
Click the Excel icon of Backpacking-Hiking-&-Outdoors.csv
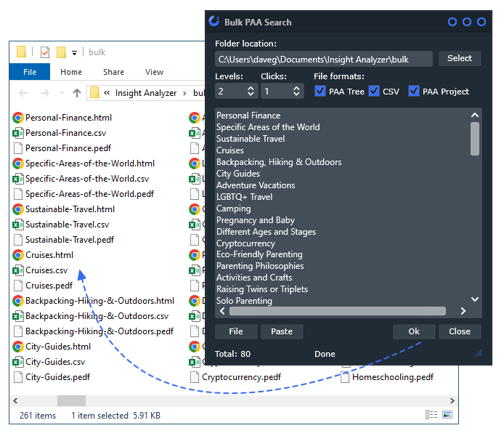coord(18,316)
